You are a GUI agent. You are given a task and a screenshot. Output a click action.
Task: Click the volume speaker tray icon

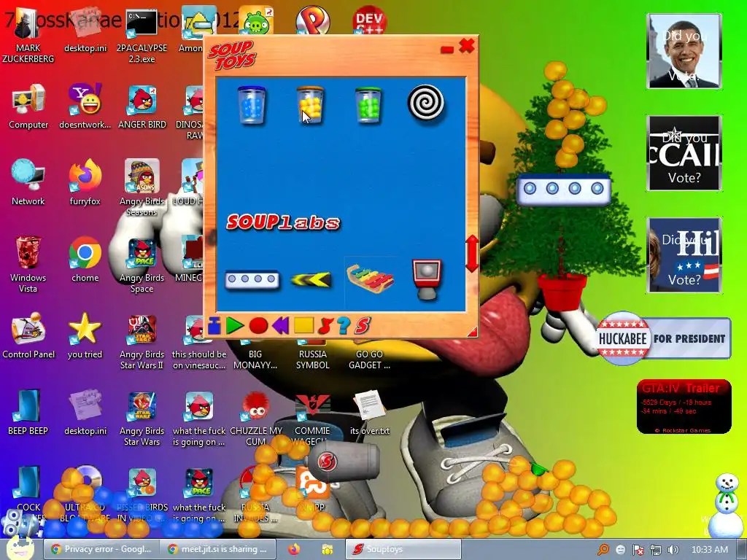pos(673,550)
